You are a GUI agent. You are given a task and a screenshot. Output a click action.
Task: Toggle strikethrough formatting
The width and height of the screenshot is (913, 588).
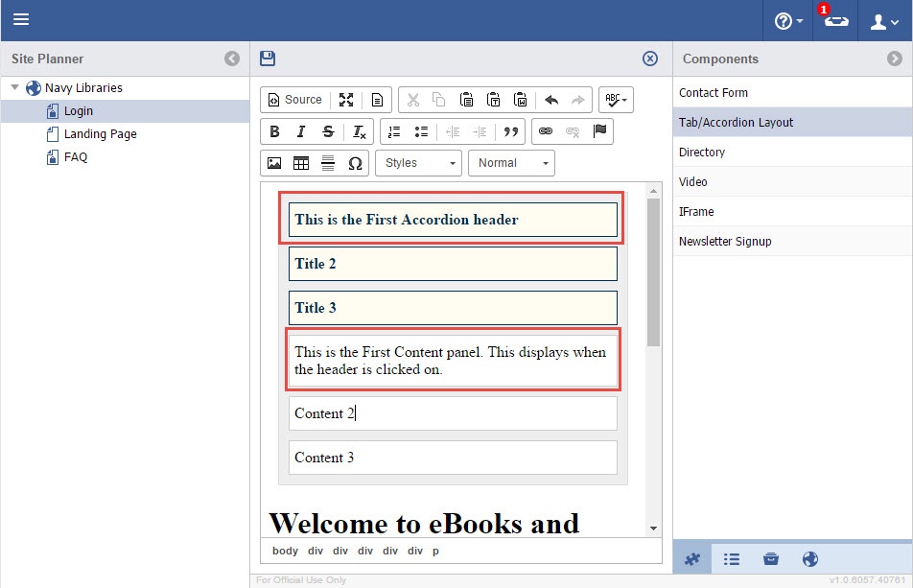328,131
